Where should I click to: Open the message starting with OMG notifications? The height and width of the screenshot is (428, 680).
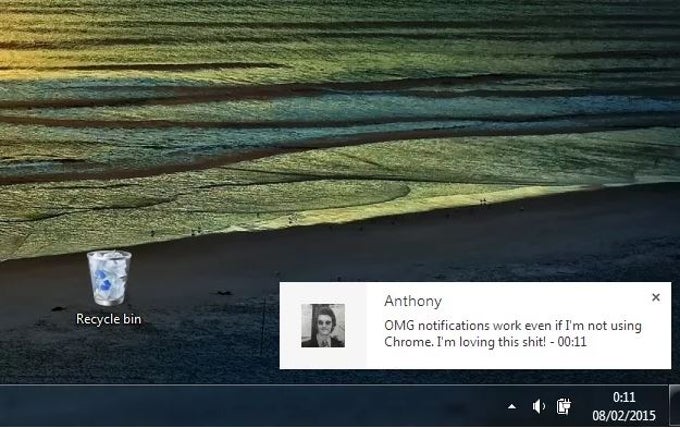coord(513,333)
